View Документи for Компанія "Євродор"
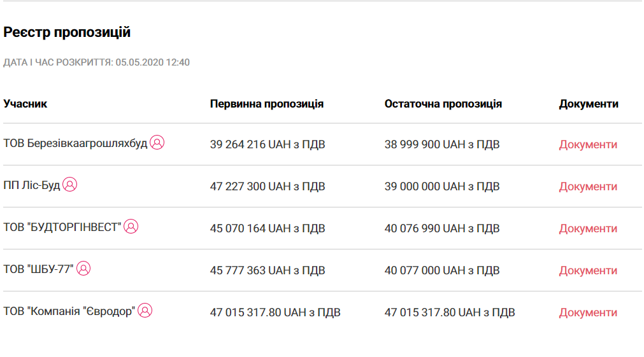 pos(588,312)
